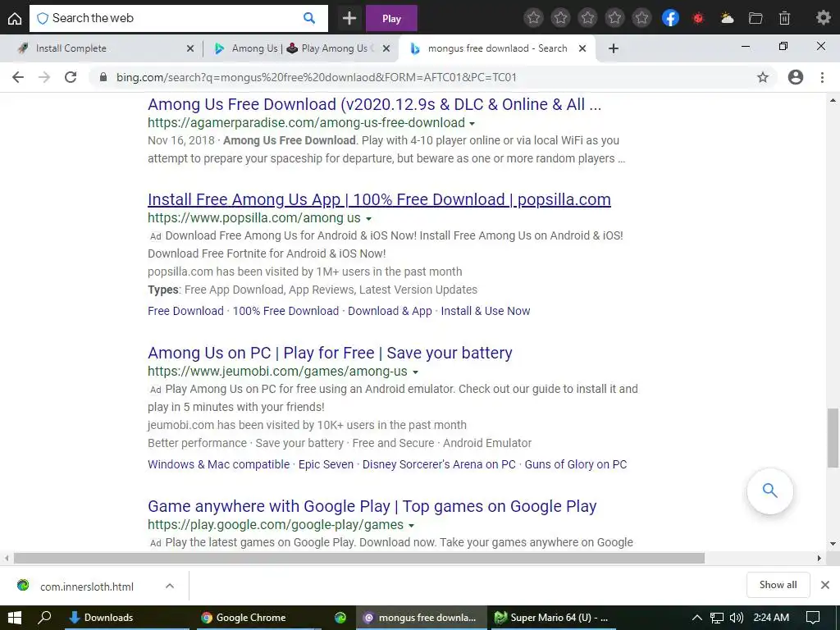Open Among Us Free Download v2020.12.9s result
840x630 pixels.
coord(374,104)
